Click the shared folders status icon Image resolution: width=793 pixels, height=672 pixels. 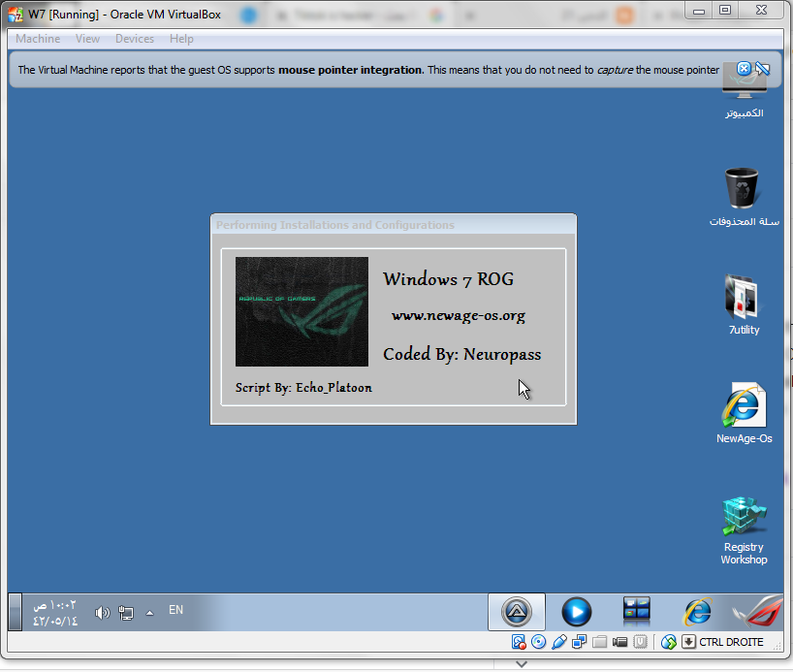coord(599,642)
